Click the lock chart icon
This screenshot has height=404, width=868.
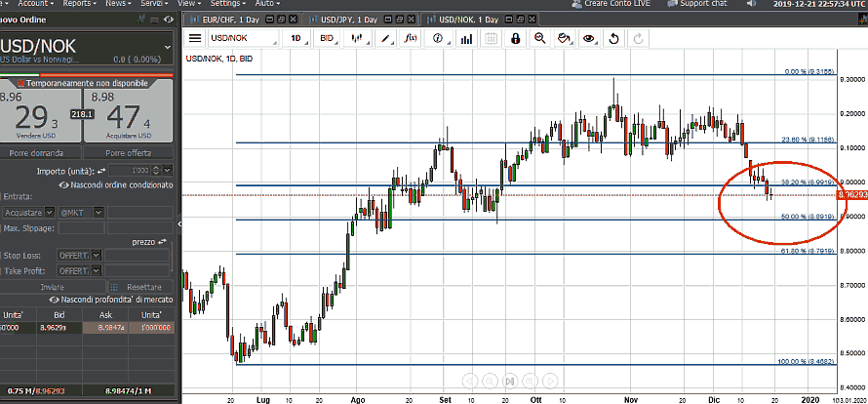click(x=514, y=38)
